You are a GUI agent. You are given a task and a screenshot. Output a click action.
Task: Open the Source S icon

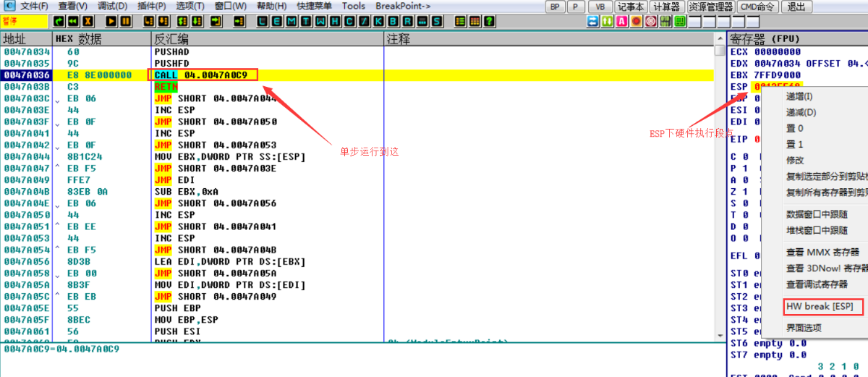point(436,21)
